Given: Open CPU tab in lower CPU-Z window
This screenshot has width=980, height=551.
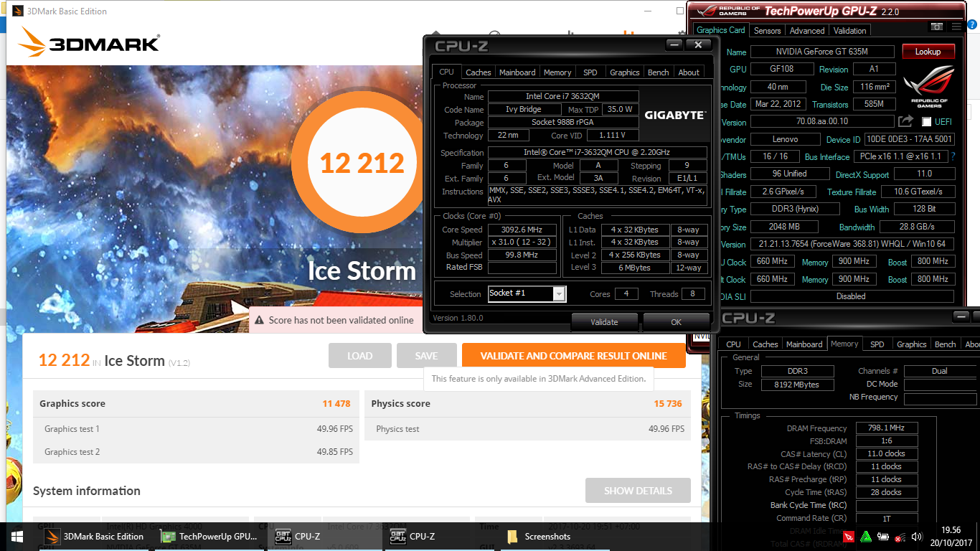Looking at the screenshot, I should pos(734,344).
